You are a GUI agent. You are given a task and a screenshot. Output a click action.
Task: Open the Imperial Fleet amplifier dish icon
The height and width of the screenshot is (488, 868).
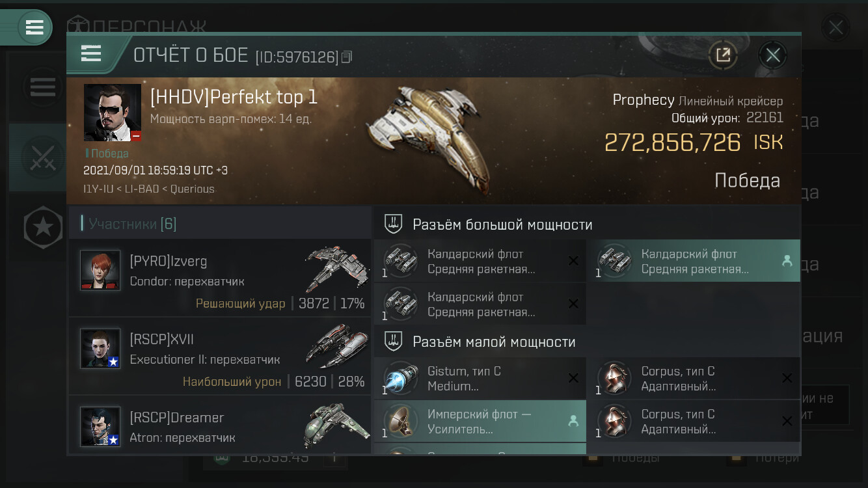coord(400,422)
